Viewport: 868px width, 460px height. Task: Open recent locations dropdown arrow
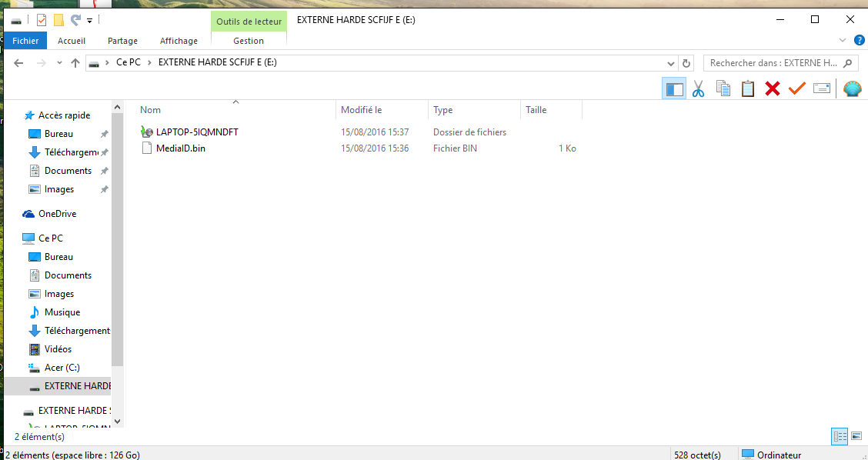[x=59, y=63]
